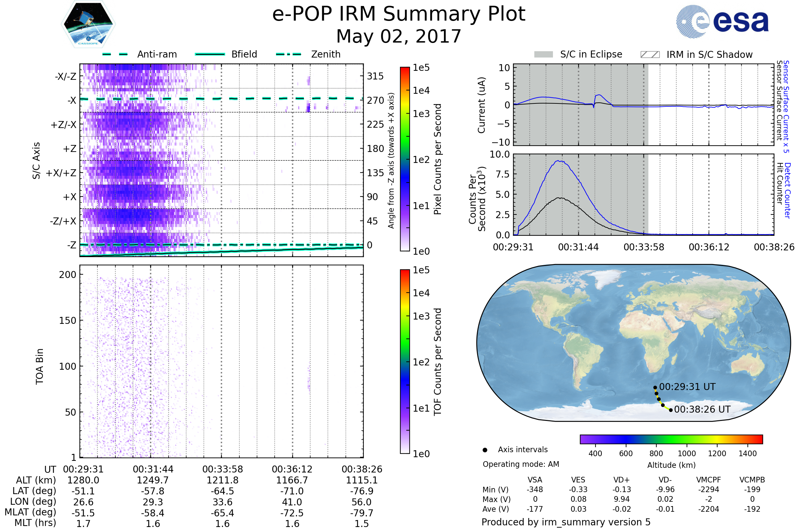798x532 pixels.
Task: Click the Bfield solid line legend sample
Action: point(210,54)
